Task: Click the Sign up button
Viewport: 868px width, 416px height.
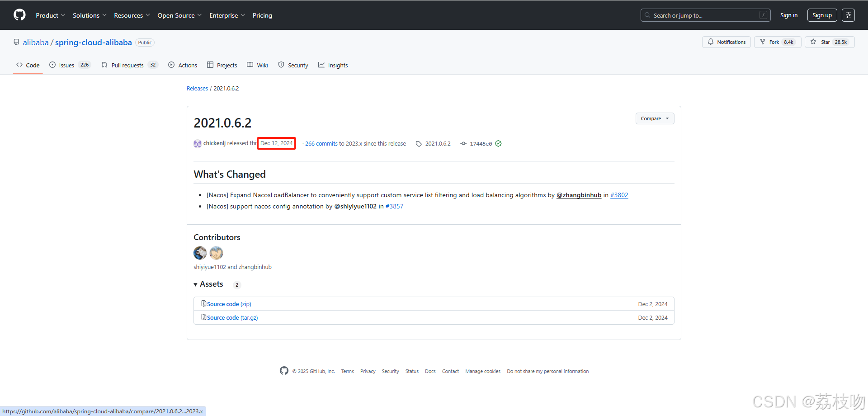Action: 822,15
